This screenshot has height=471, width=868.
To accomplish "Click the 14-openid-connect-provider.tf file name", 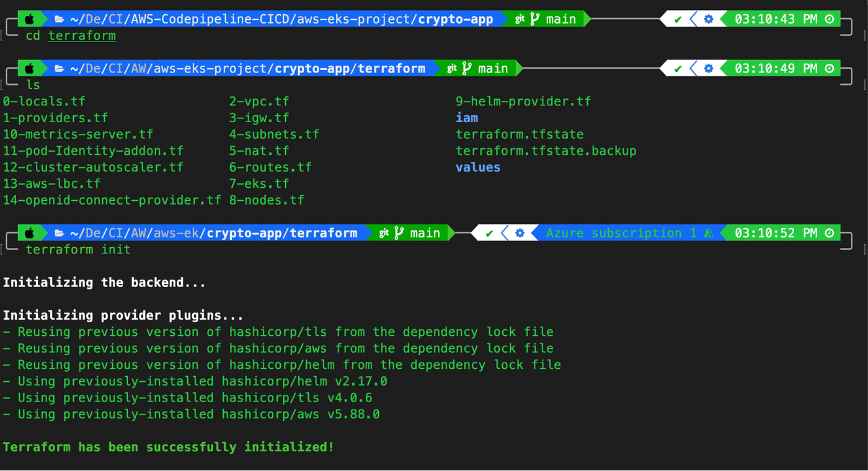I will tap(112, 200).
